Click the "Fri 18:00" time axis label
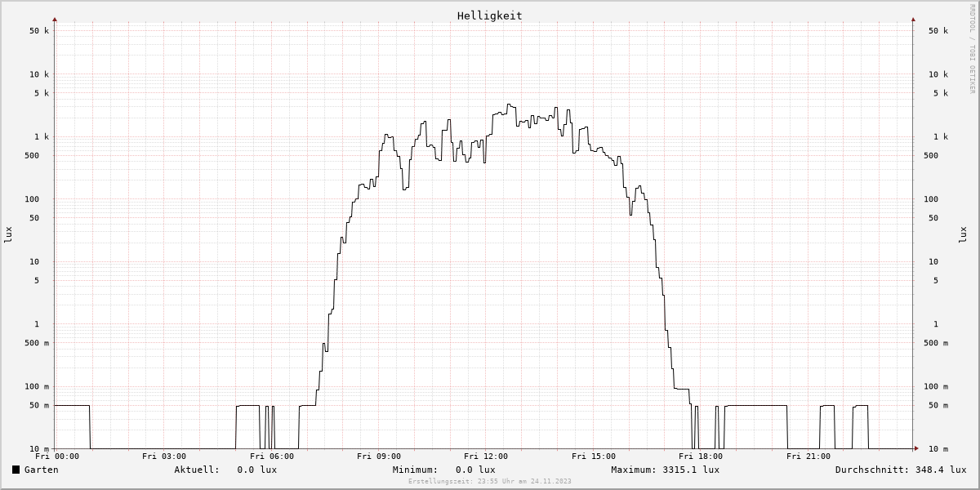The image size is (980, 490). tap(701, 457)
